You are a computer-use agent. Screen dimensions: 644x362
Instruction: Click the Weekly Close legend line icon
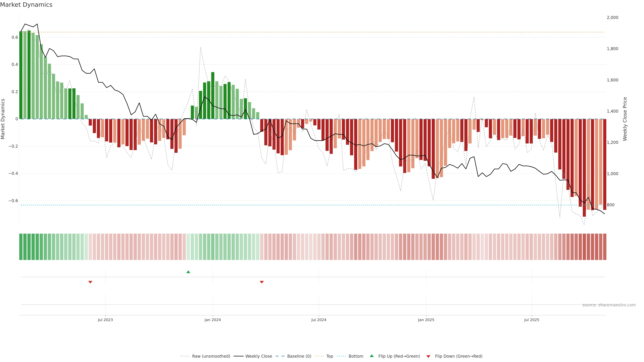point(238,356)
